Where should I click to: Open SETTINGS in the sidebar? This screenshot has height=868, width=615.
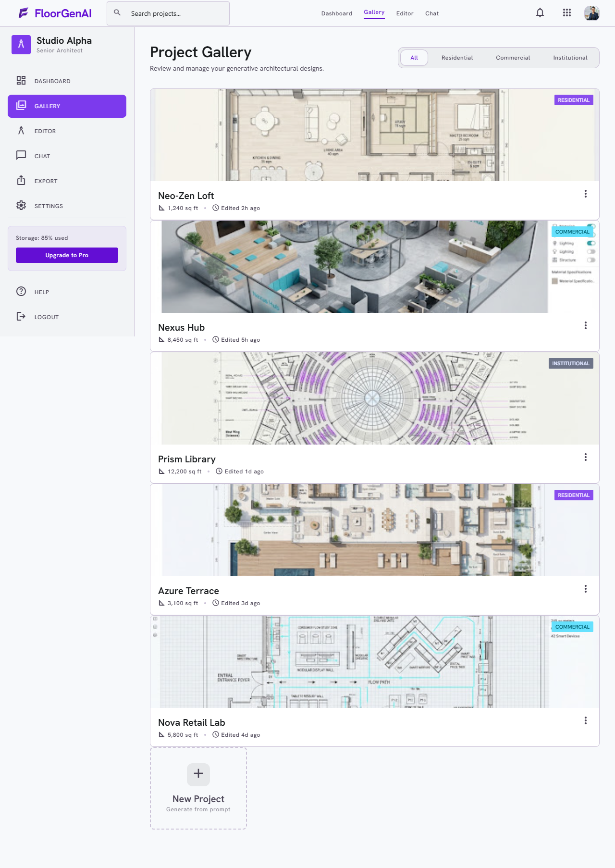[67, 206]
